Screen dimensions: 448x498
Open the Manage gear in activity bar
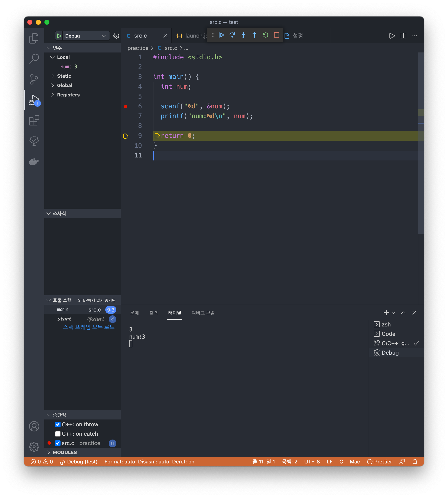click(x=34, y=447)
